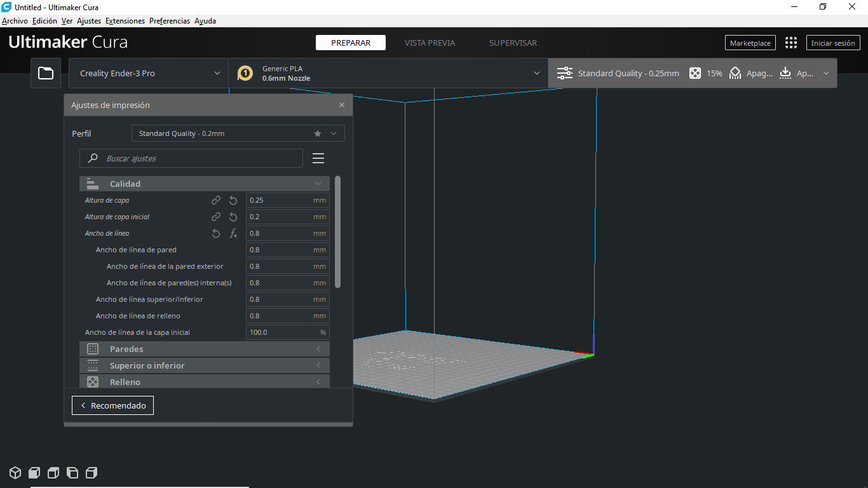Click the pared(es) interna(s) line width field
868x488 pixels.
(288, 283)
